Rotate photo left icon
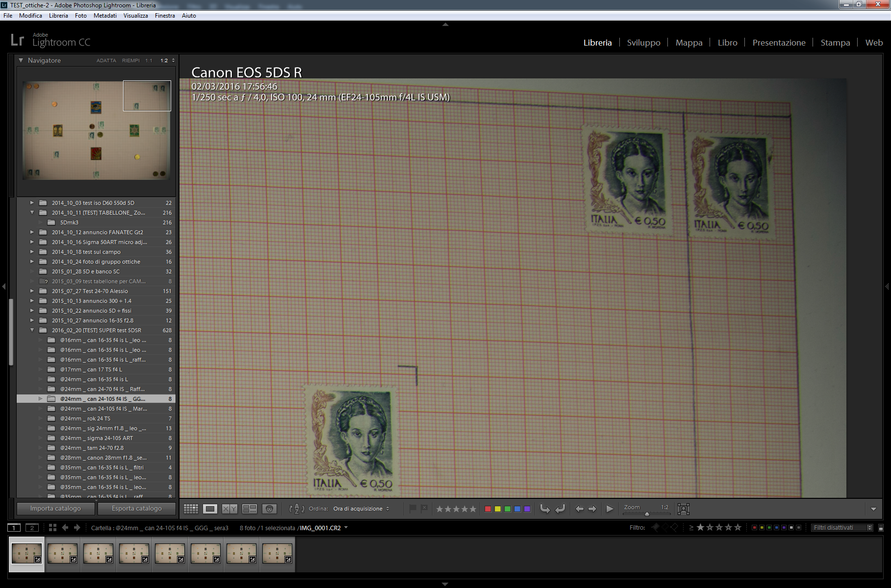This screenshot has width=891, height=588. 545,509
